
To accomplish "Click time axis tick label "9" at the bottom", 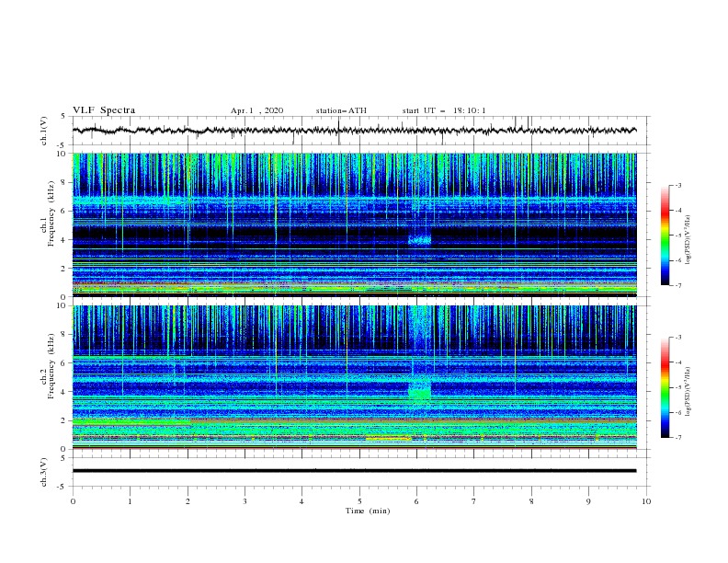I will (588, 501).
